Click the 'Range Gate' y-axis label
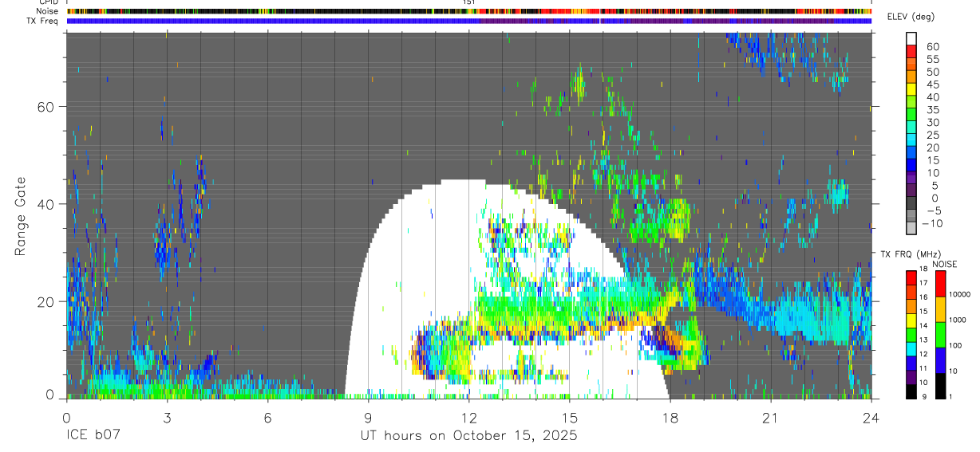980x452 pixels. tap(21, 217)
